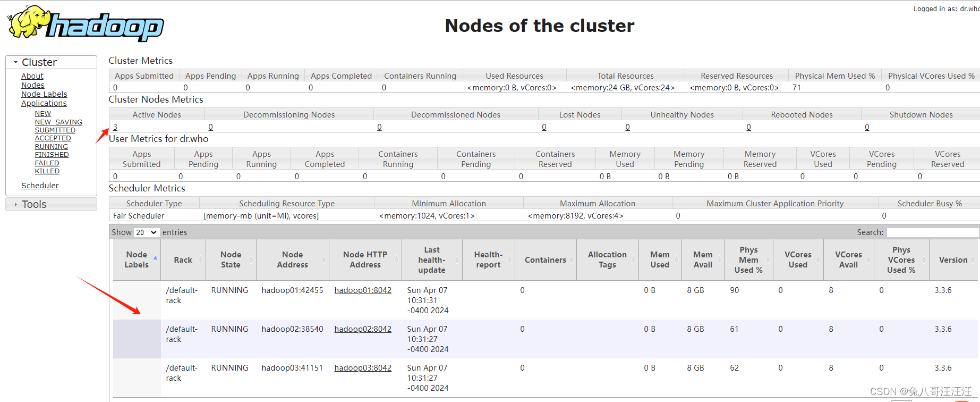Click the Unhealthy Nodes count link

[628, 127]
